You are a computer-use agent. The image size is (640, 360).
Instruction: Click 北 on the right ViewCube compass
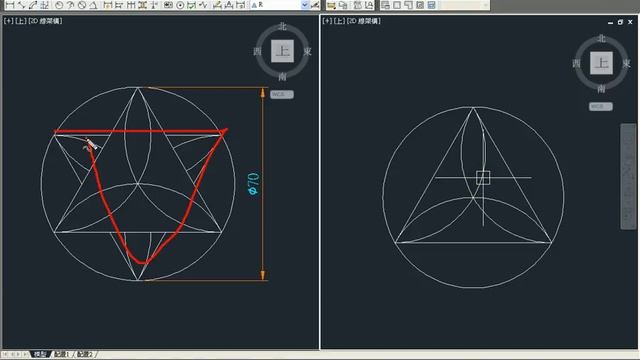point(602,39)
